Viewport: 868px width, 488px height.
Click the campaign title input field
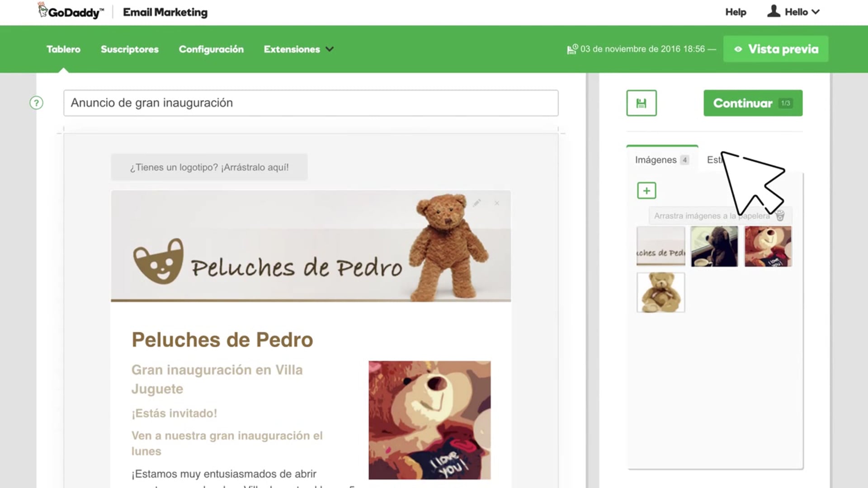pos(310,103)
